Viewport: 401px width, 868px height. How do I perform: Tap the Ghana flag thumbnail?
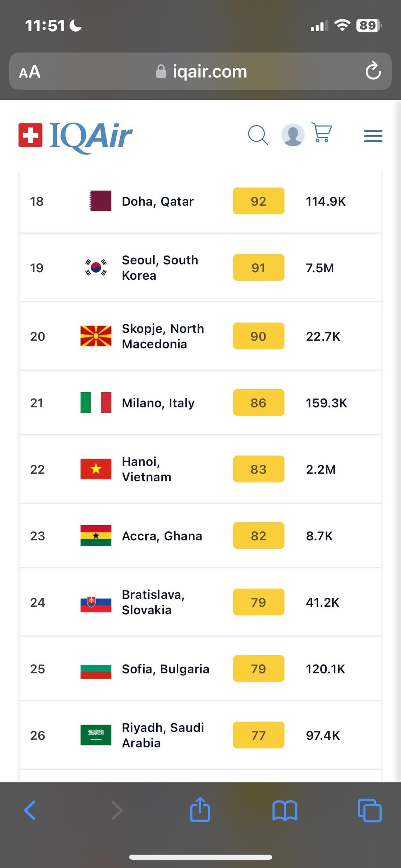coord(96,536)
